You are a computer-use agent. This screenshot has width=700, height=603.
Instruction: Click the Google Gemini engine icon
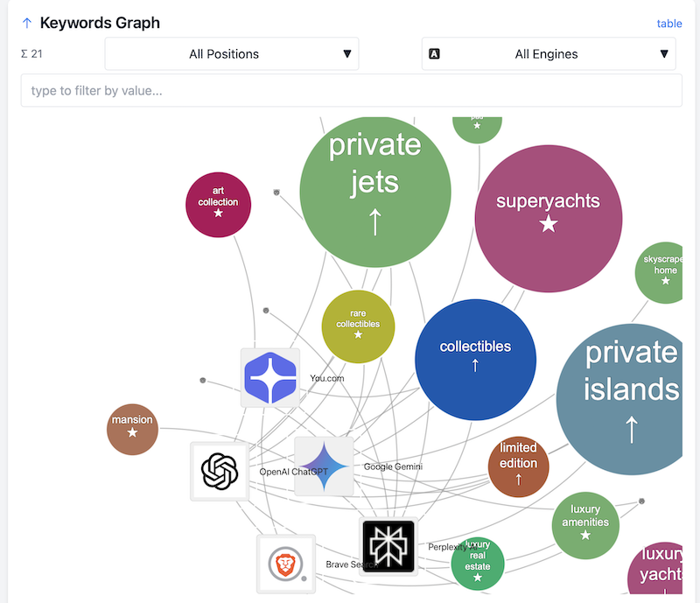click(325, 466)
